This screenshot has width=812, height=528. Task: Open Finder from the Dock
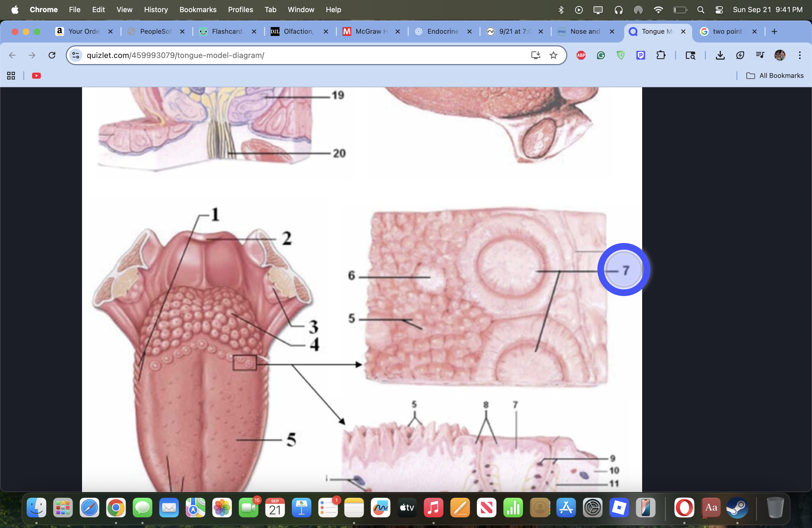tap(36, 507)
